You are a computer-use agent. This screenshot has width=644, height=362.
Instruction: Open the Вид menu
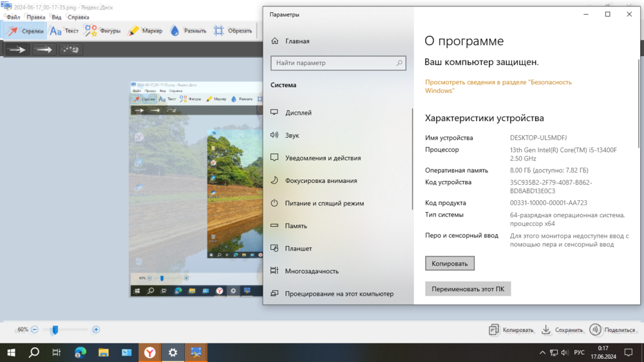click(56, 17)
